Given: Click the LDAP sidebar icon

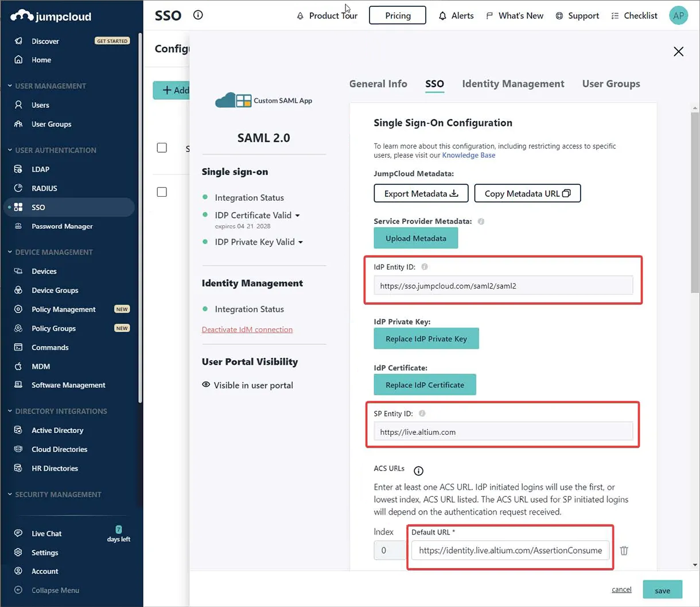Looking at the screenshot, I should [x=18, y=169].
